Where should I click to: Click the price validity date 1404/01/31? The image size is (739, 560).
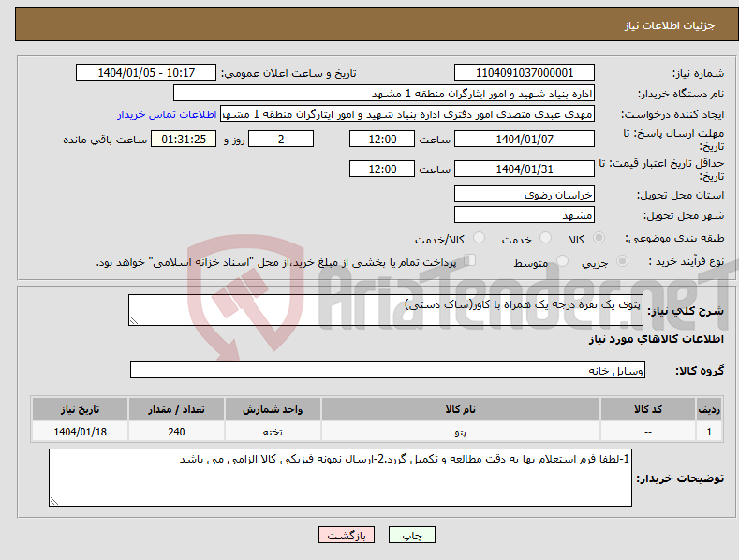525,169
